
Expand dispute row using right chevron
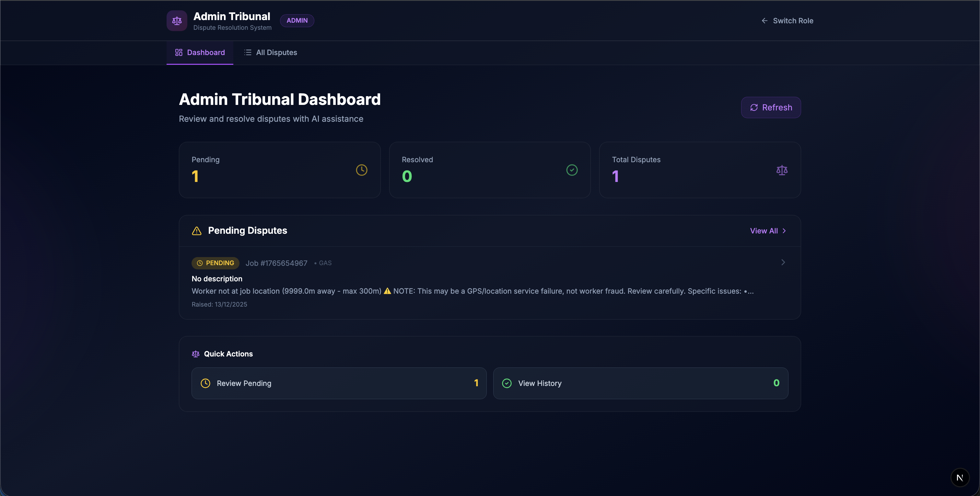click(783, 262)
